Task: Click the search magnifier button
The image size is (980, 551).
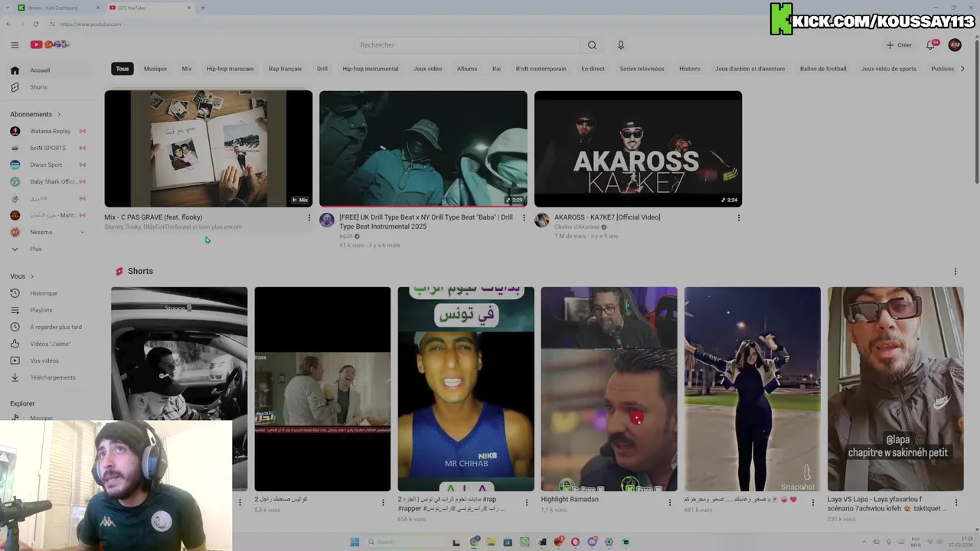Action: [x=592, y=45]
